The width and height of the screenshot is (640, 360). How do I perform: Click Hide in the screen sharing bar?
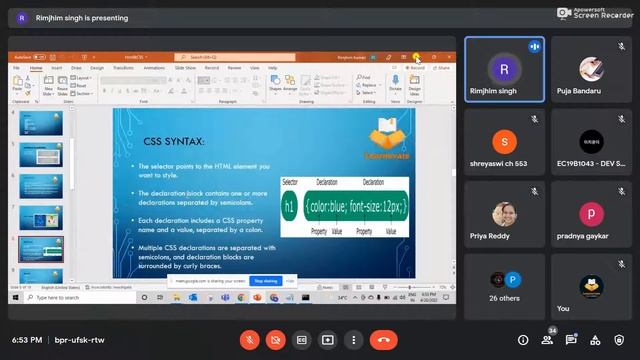[290, 281]
